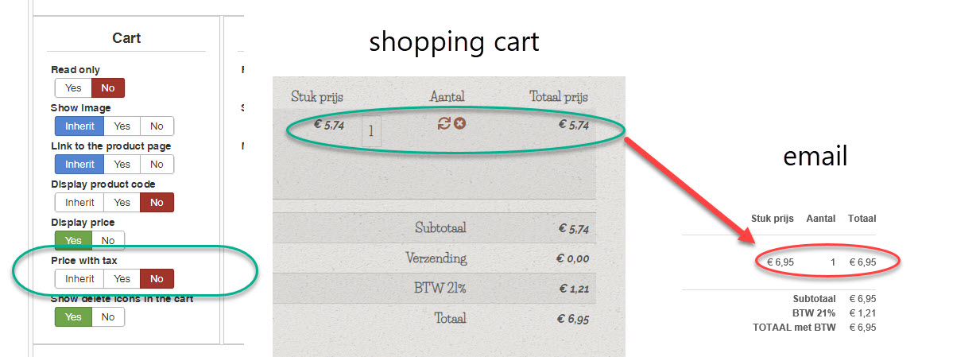Remove the product using the delete icon
Screen dimensions: 980x357
pos(459,123)
